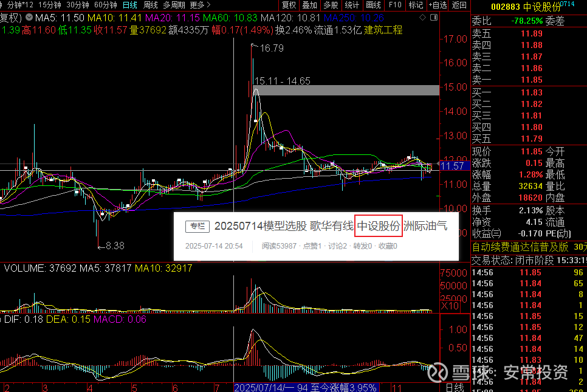Screen dimensions: 587x392
Task: Click the 卖一 11.85 ask row
Action: pyautogui.click(x=507, y=80)
